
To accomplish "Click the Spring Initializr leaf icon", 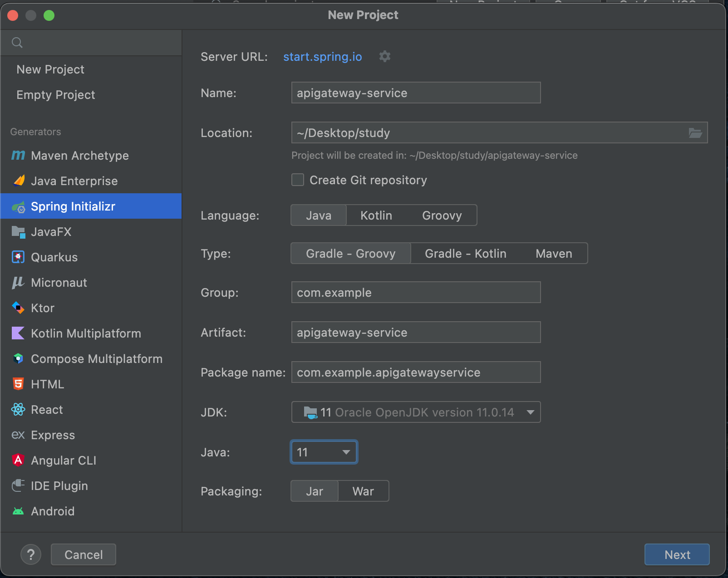I will pos(19,207).
